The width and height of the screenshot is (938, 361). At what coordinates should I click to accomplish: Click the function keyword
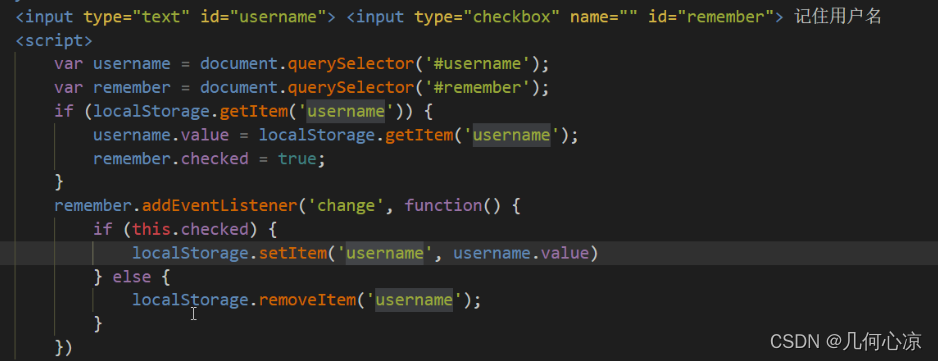443,206
